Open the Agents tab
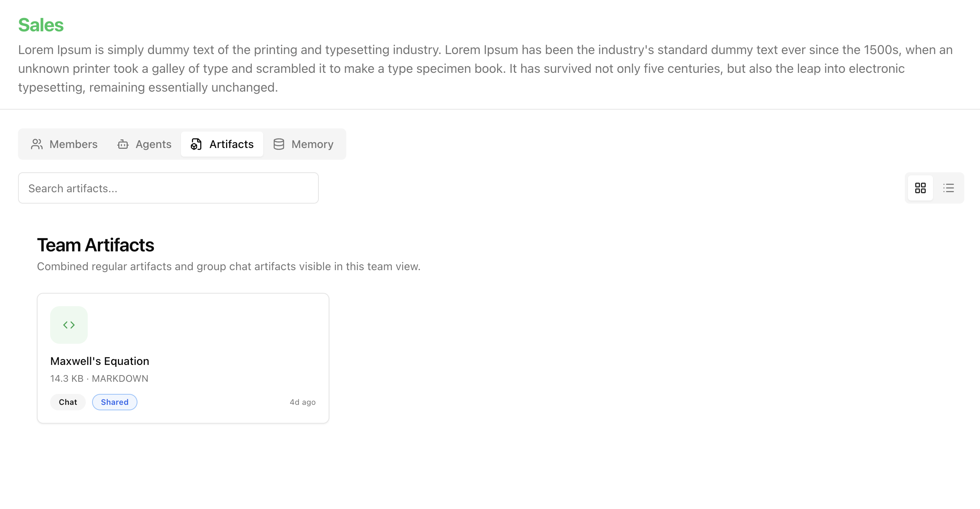Viewport: 980px width, 509px height. point(144,144)
